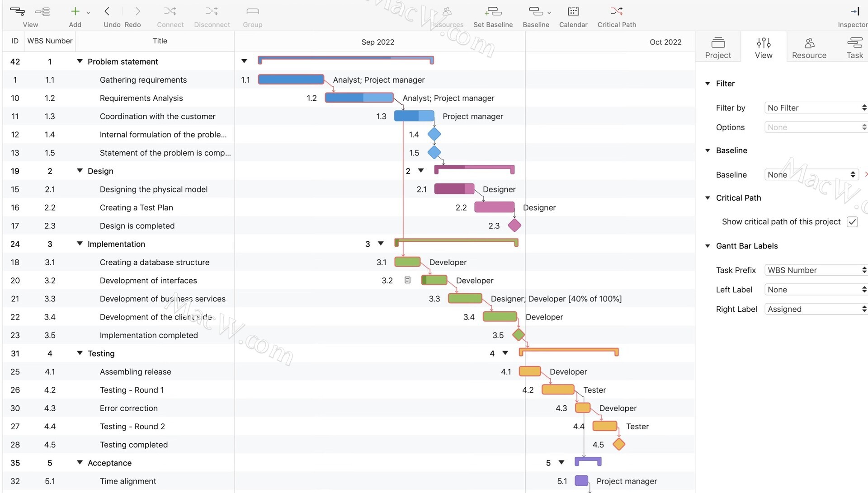Collapse the Design group row
Viewport: 868px width, 493px height.
(80, 171)
